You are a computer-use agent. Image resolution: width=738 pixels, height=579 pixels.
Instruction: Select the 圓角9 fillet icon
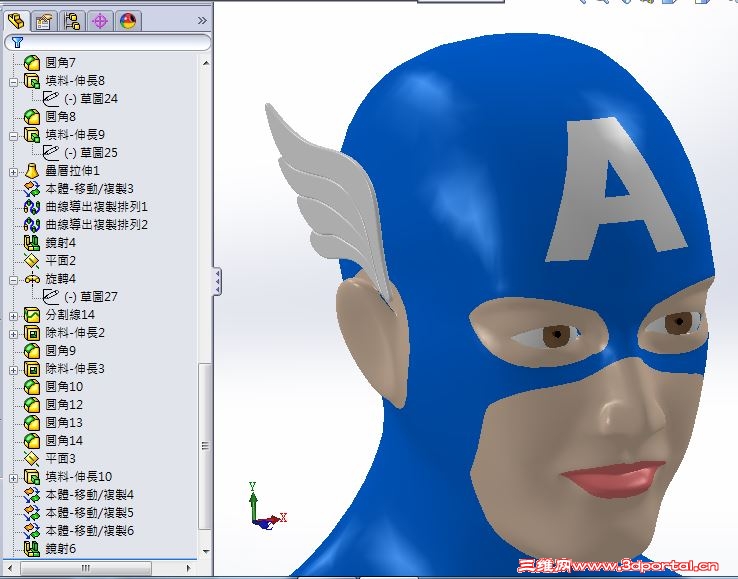[32, 351]
